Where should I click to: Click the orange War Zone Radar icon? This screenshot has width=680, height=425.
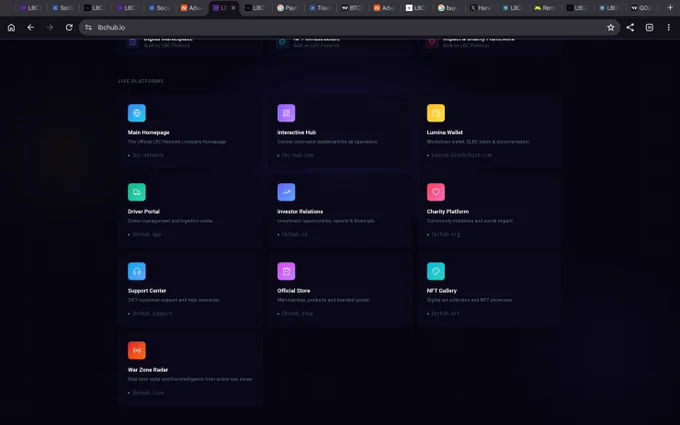[137, 350]
